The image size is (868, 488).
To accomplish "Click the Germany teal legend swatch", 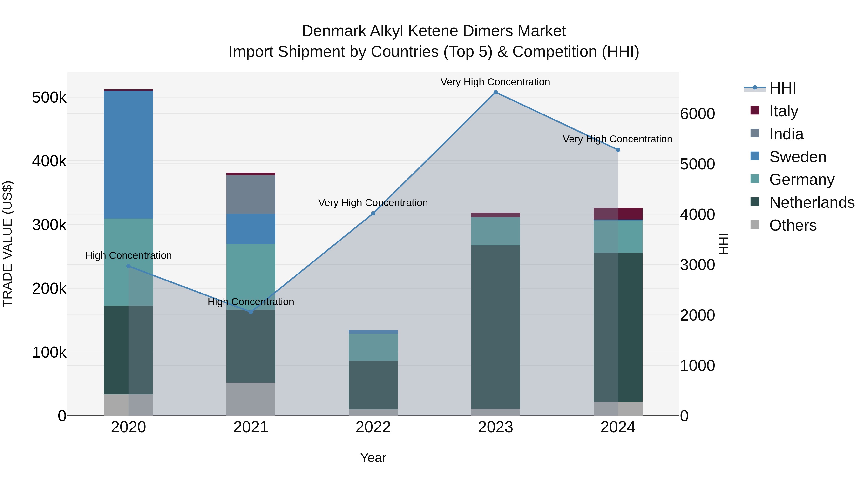I will click(x=755, y=179).
